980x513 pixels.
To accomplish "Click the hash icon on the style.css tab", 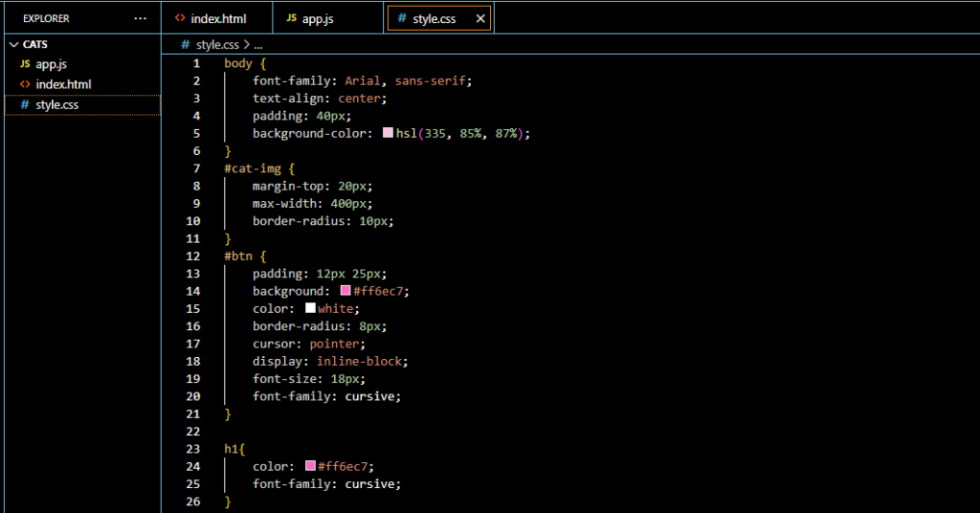I will tap(402, 18).
